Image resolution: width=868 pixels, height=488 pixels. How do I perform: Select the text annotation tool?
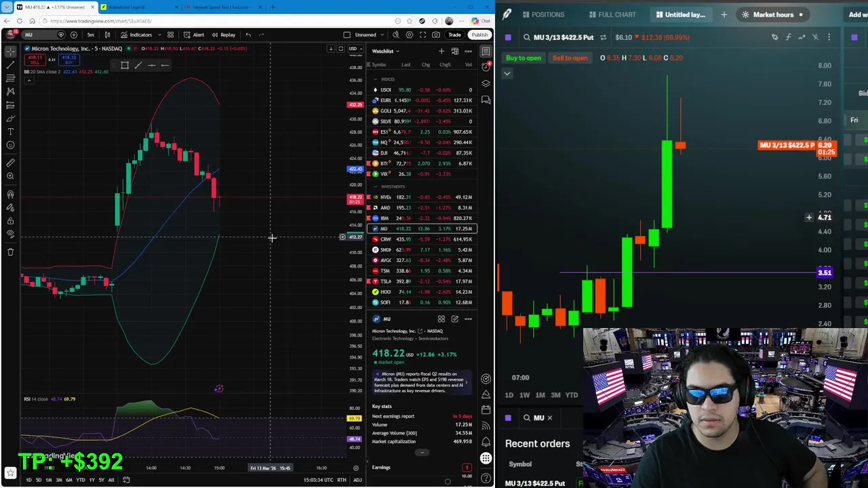point(10,131)
